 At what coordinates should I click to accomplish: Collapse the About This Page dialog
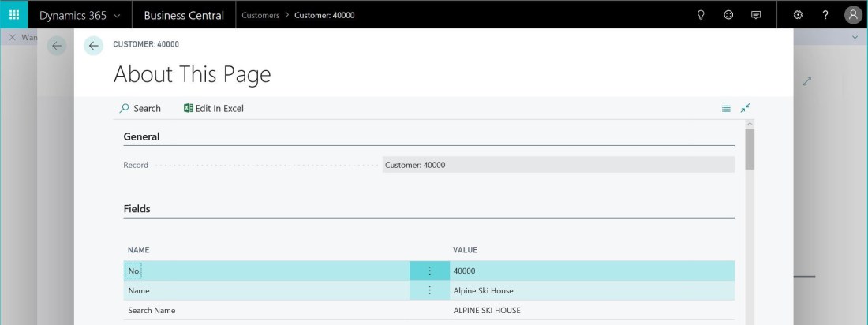(746, 108)
